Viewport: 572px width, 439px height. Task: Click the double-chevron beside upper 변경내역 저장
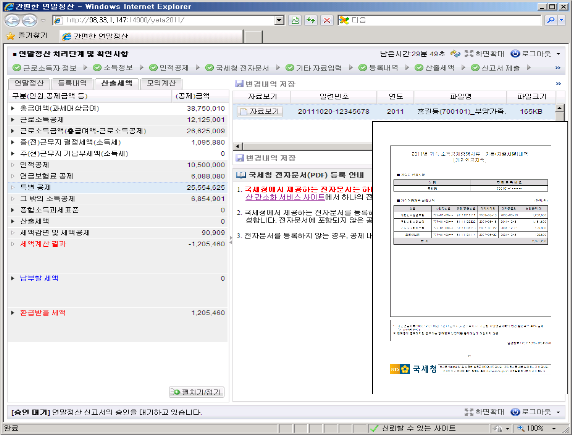tap(558, 84)
